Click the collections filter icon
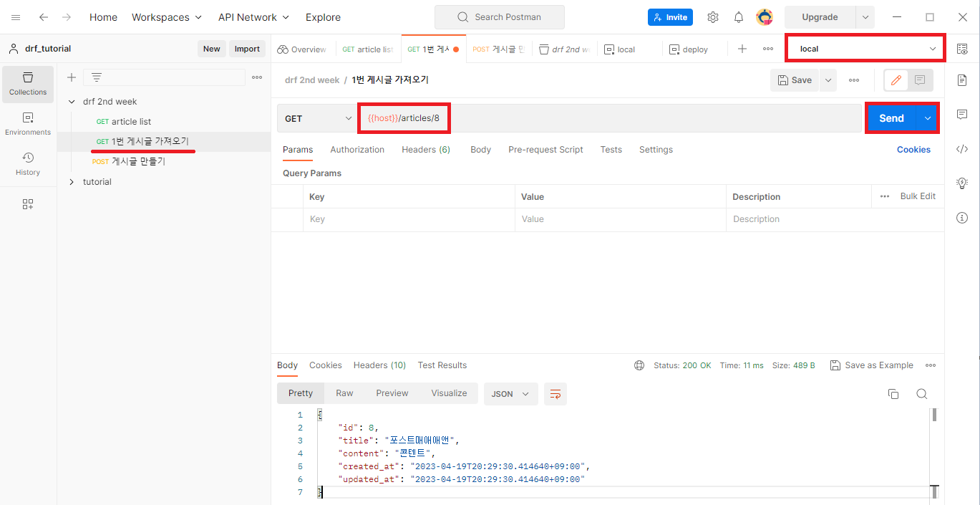The height and width of the screenshot is (505, 980). click(x=97, y=77)
